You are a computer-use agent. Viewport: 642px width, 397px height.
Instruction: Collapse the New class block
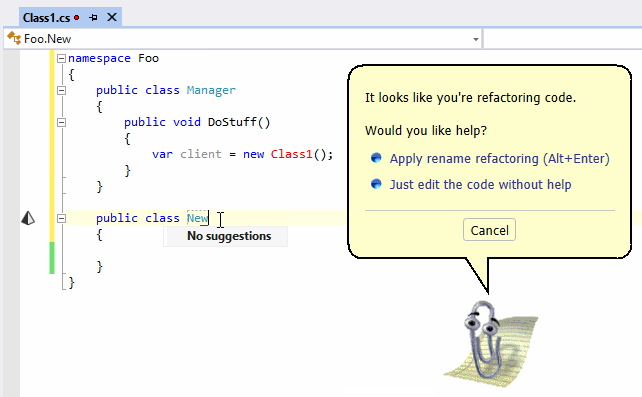click(61, 218)
